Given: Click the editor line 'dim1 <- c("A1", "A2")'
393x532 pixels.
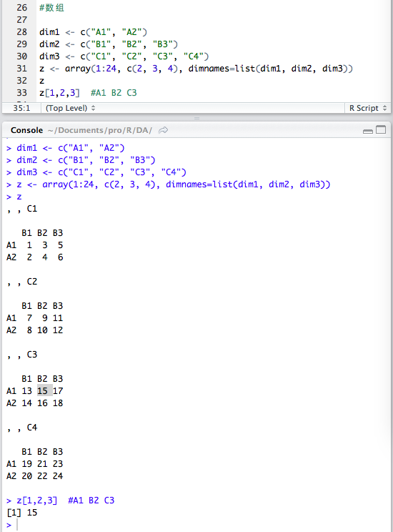Looking at the screenshot, I should coord(94,32).
